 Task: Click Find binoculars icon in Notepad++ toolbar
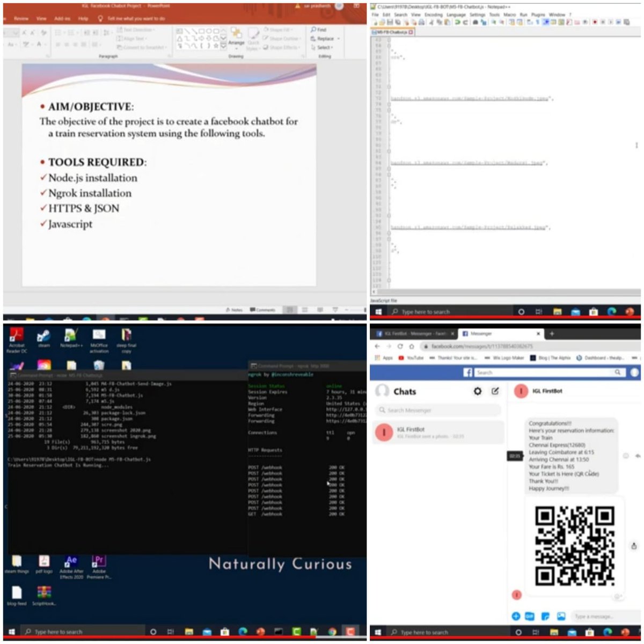pyautogui.click(x=475, y=23)
